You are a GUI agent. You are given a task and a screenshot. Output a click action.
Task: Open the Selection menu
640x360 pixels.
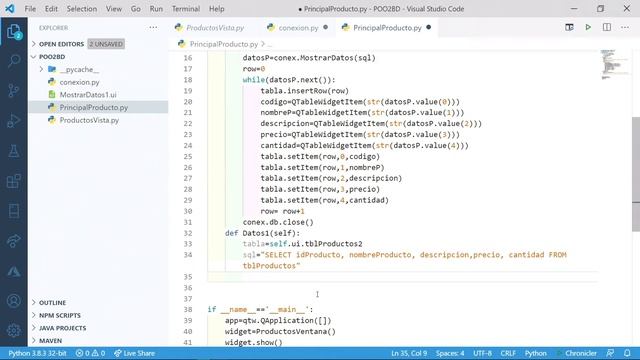point(82,9)
